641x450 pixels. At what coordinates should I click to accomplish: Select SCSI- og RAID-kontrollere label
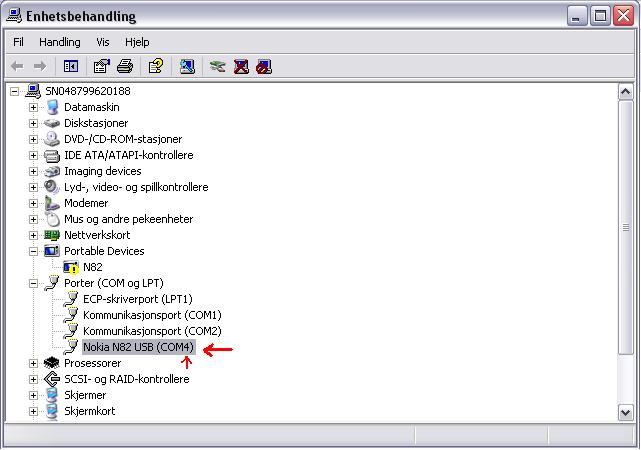(127, 379)
